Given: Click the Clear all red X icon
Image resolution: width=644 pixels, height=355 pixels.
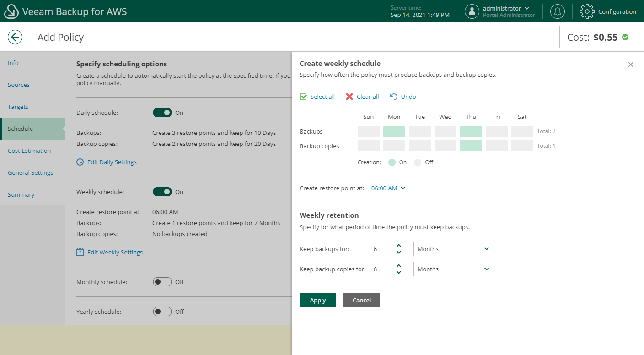Looking at the screenshot, I should coord(349,97).
